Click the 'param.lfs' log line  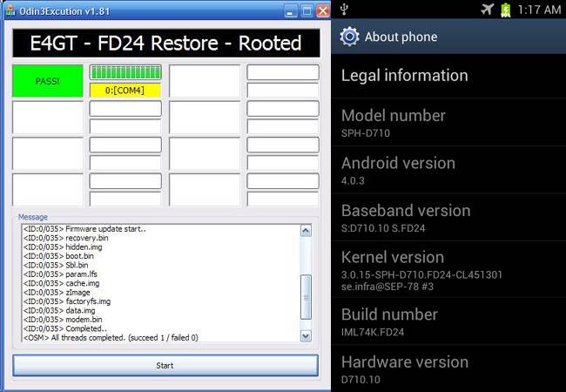[x=60, y=274]
